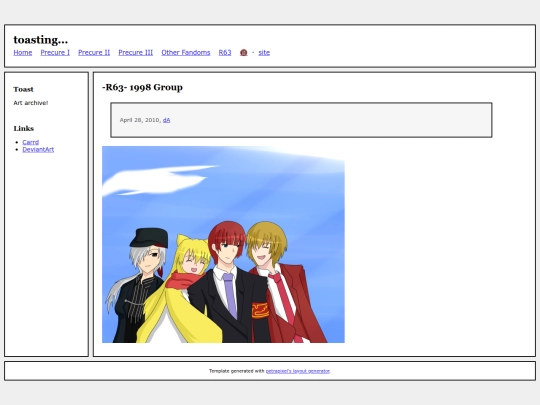Click the "toasting..." site title
The image size is (540, 405).
tap(41, 40)
